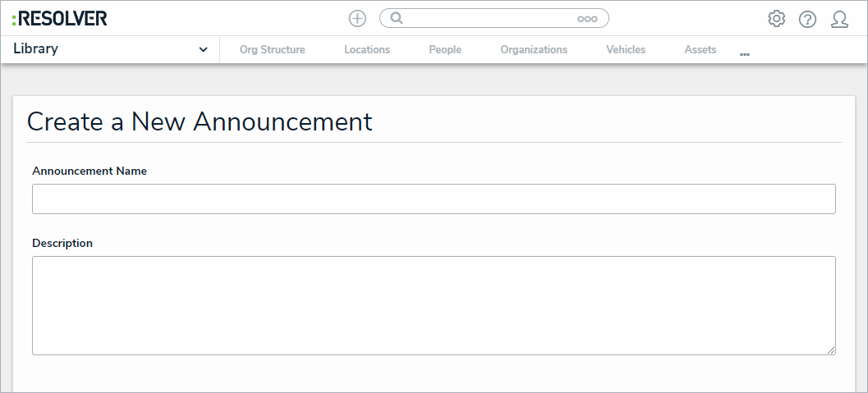
Task: Open the search options ellipsis in search bar
Action: tap(587, 19)
